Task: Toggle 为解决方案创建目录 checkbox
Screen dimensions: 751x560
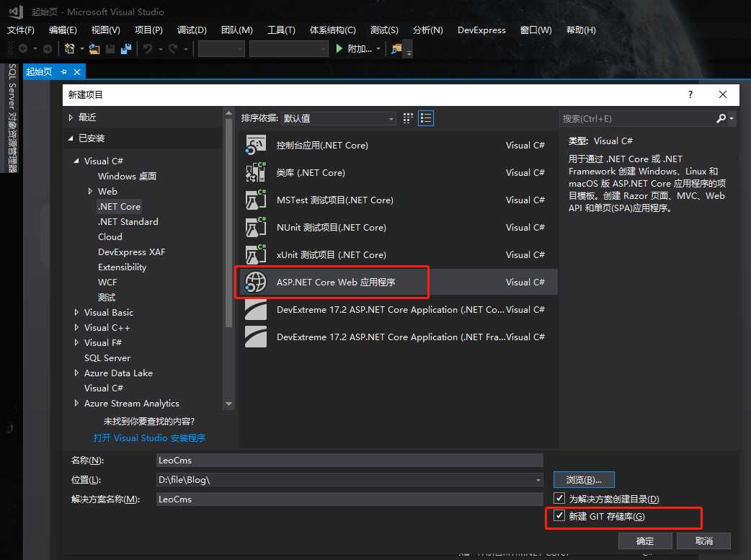Action: (559, 498)
